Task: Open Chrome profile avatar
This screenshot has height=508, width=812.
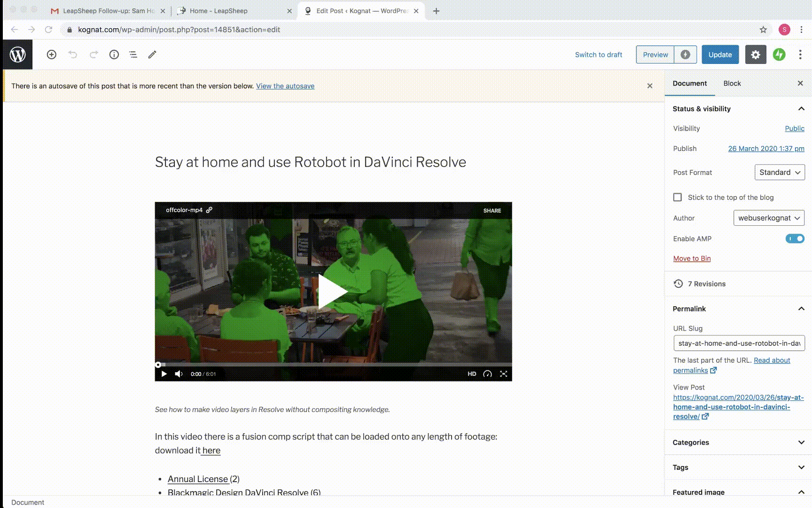Action: (784, 30)
